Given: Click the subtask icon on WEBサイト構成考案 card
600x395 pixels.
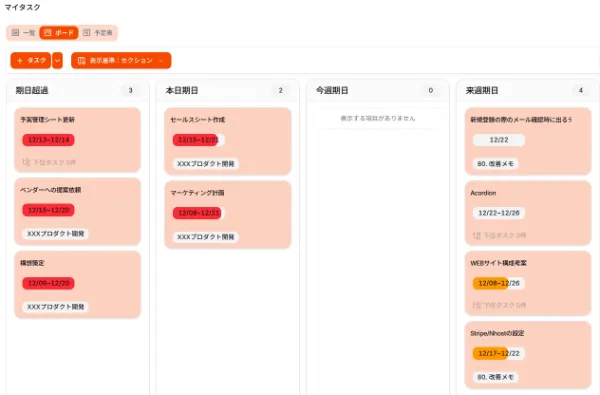Looking at the screenshot, I should click(476, 305).
